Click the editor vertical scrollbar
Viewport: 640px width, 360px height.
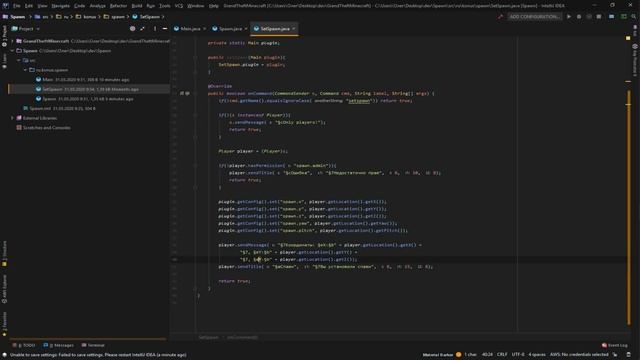point(629,206)
